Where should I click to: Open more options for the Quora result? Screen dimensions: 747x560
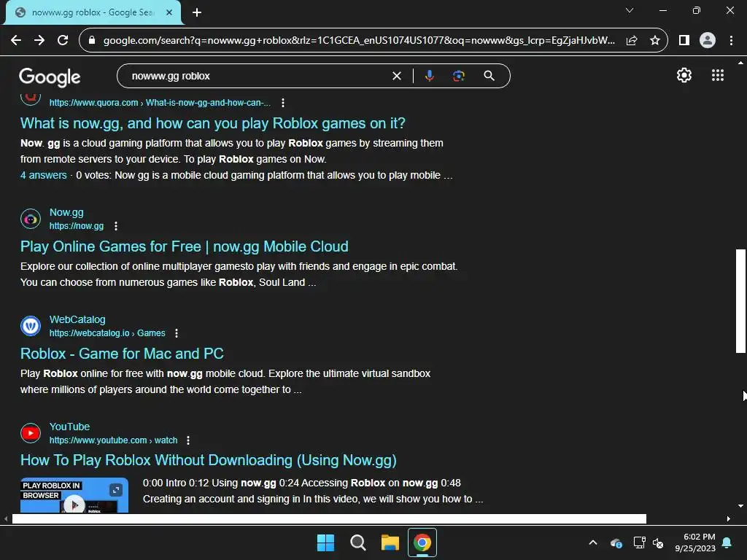pos(283,103)
